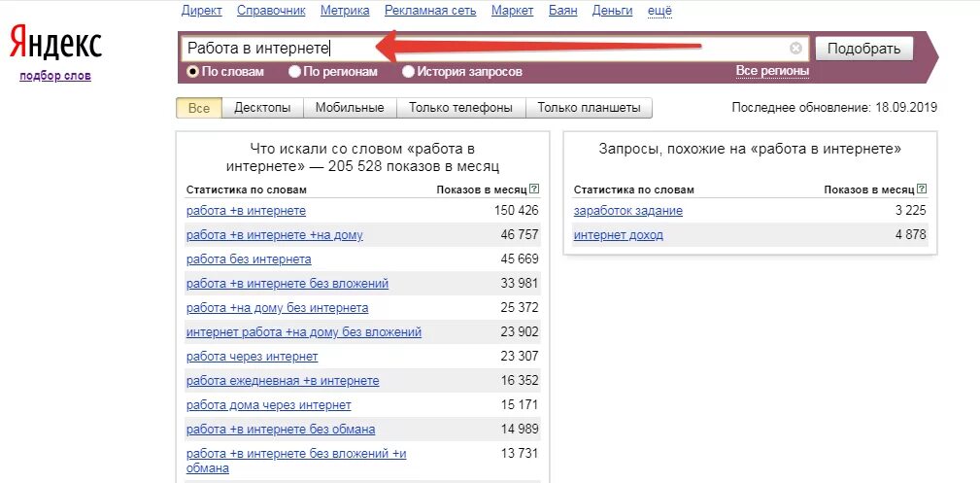This screenshot has height=483, width=980.
Task: Select the 'История запросов' radio button
Action: tap(408, 72)
